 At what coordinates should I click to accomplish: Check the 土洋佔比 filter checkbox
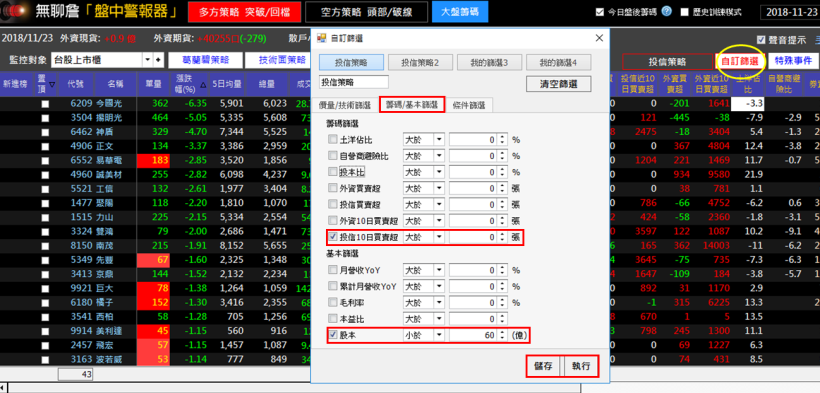333,139
